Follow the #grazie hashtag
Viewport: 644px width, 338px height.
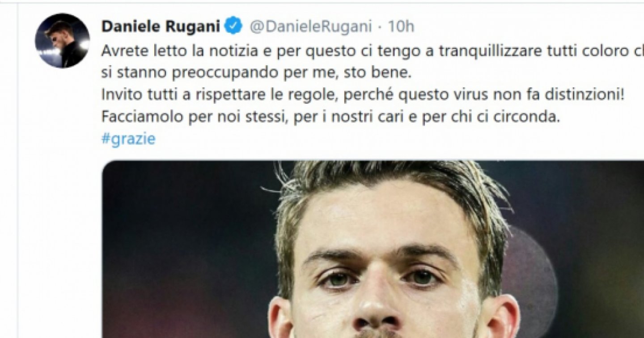(128, 139)
